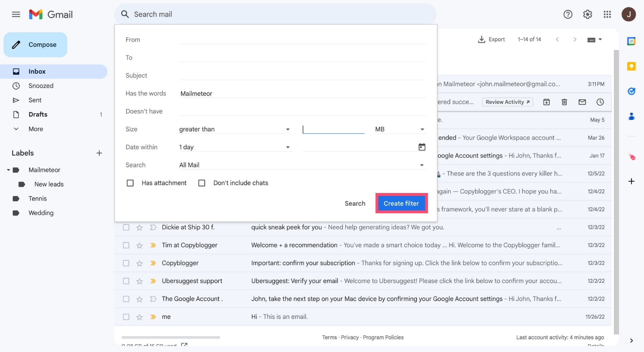644x352 pixels.
Task: Open the Privacy link in footer
Action: coord(350,337)
